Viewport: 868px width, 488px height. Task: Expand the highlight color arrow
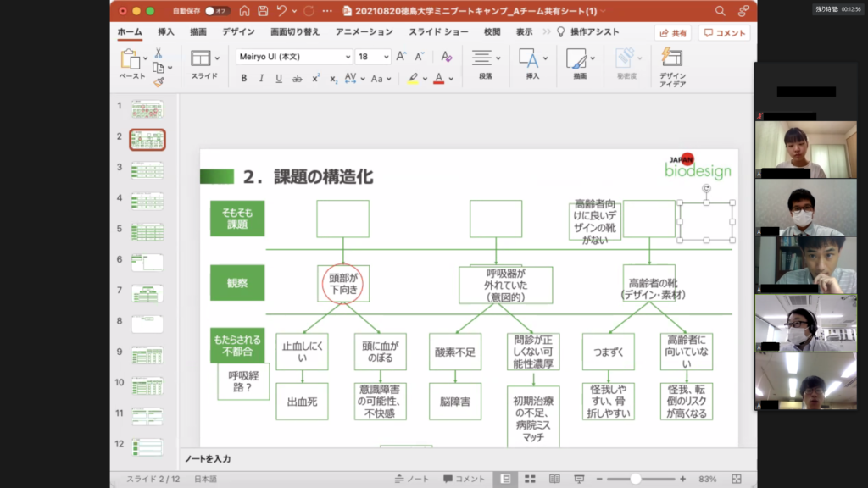pos(426,79)
